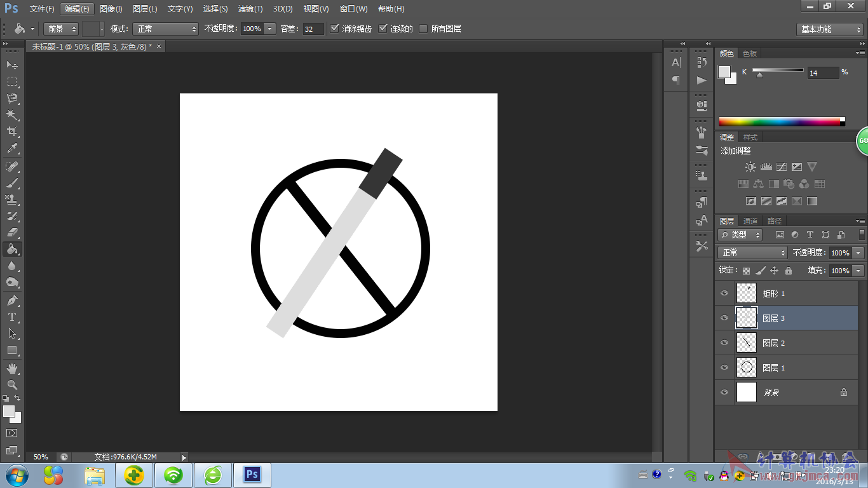Viewport: 868px width, 488px height.
Task: Click the foreground color swatch in toolbox
Action: (x=9, y=411)
